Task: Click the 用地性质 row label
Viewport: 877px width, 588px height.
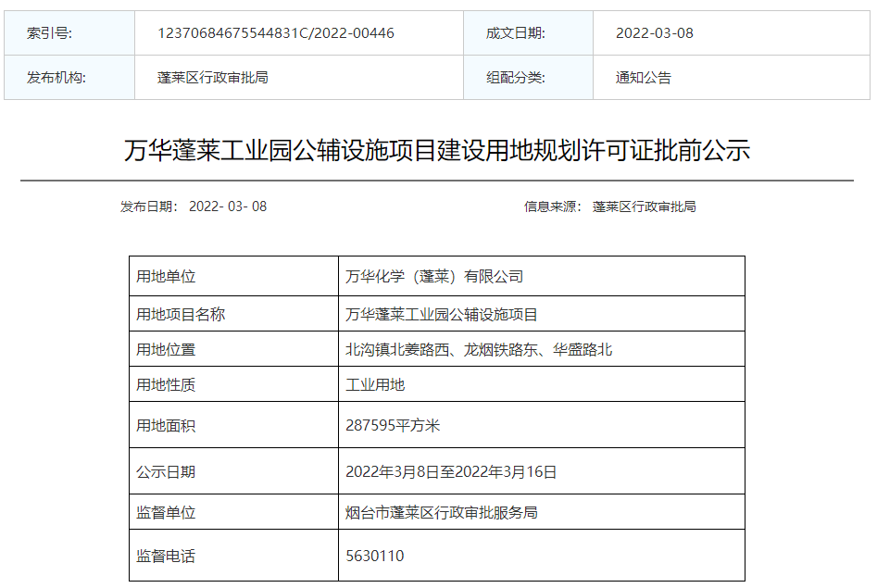Action: coord(166,385)
